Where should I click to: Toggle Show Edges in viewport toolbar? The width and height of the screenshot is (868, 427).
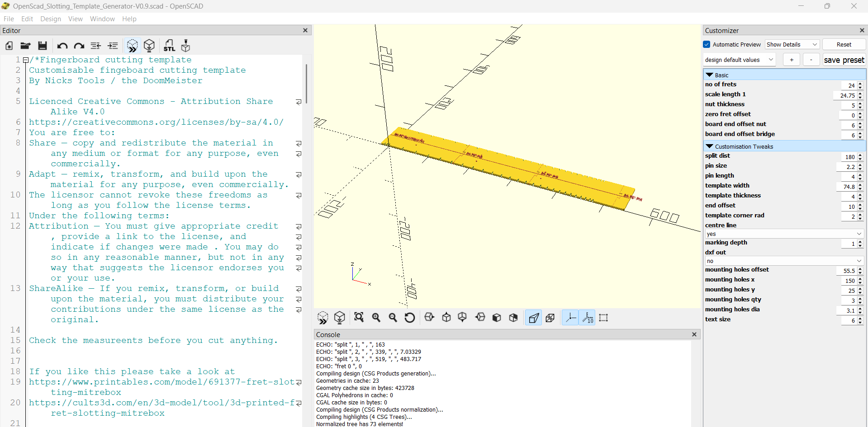(x=603, y=318)
